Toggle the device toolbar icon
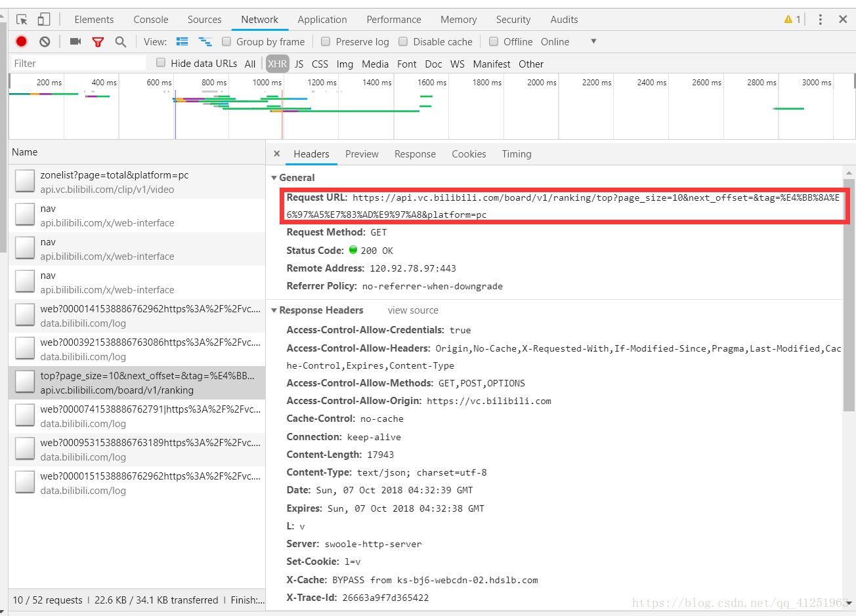The height and width of the screenshot is (616, 856). [44, 20]
